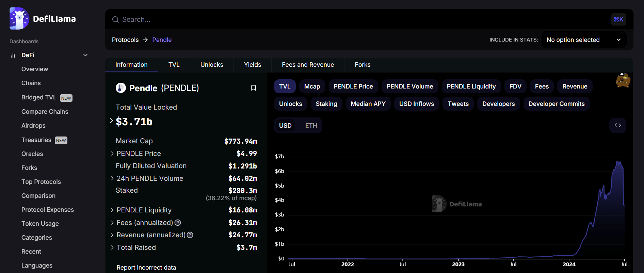The height and width of the screenshot is (273, 644).
Task: Enable PENDLE Volume on chart
Action: (410, 86)
